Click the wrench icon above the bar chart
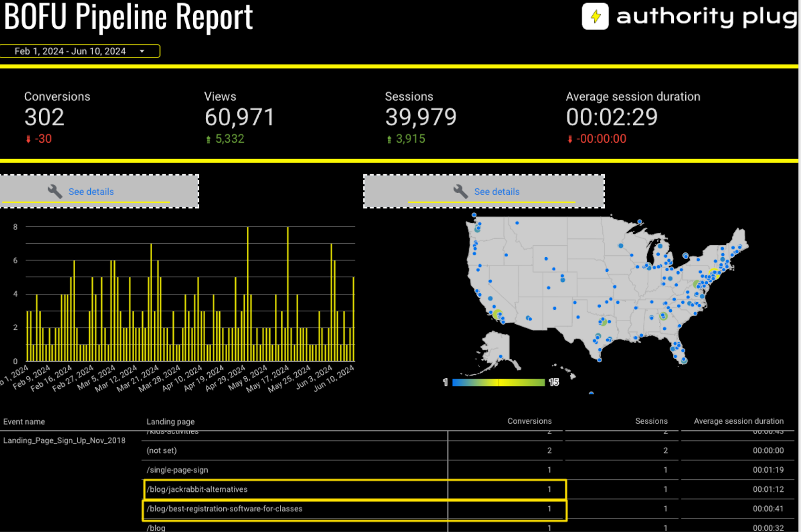Screen dimensions: 801x532 pyautogui.click(x=55, y=191)
